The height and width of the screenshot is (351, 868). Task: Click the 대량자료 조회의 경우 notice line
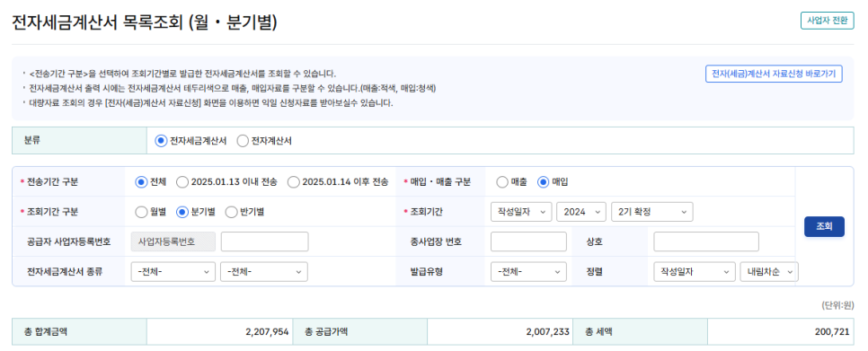pos(211,103)
